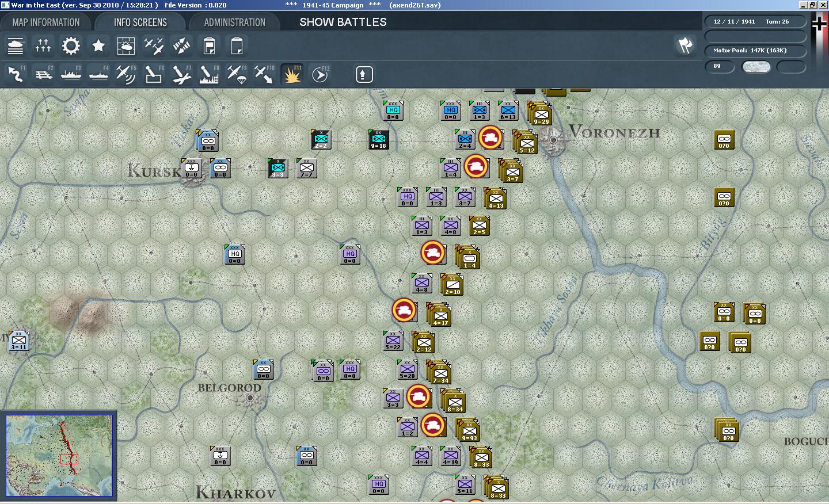Select the Soviet 9=29 stack near Voronezh
829x504 pixels.
click(x=539, y=113)
